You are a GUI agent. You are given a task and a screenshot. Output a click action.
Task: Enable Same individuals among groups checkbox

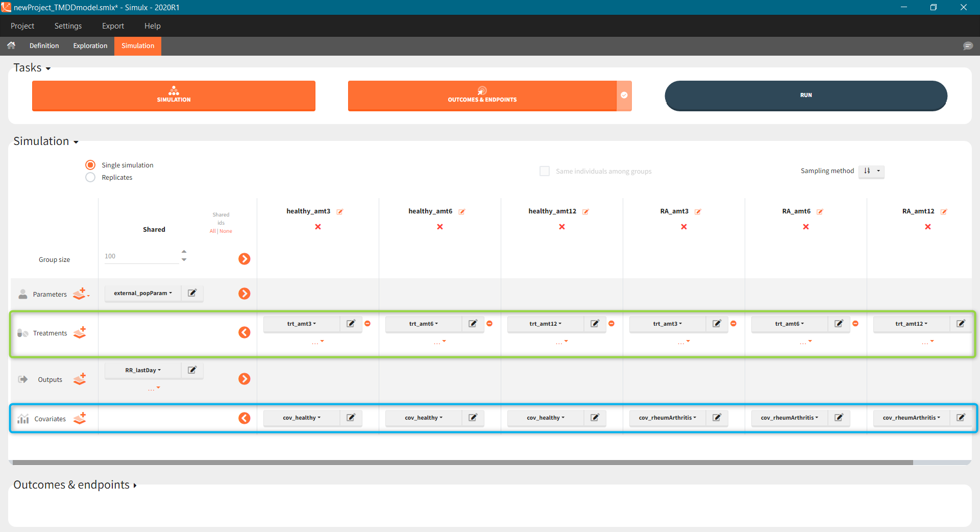pyautogui.click(x=545, y=171)
